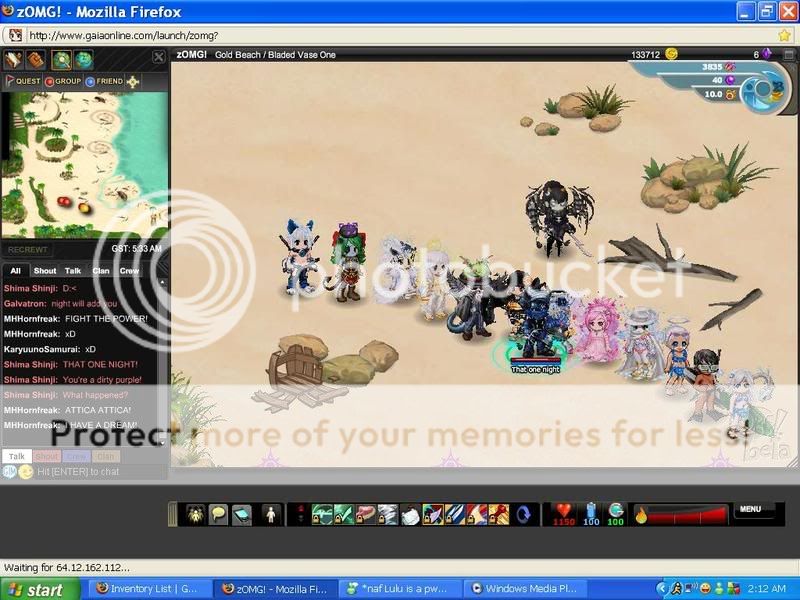Click the Firefox address bar URL
800x600 pixels.
123,35
